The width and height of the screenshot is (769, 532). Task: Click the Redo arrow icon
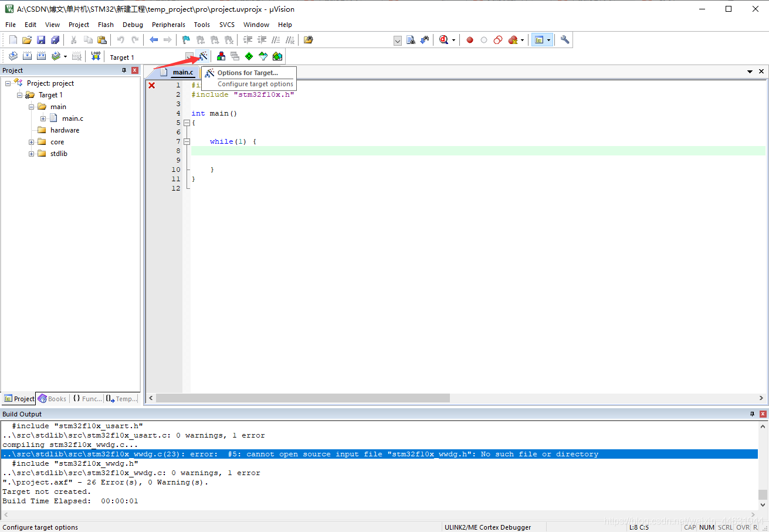coord(135,40)
